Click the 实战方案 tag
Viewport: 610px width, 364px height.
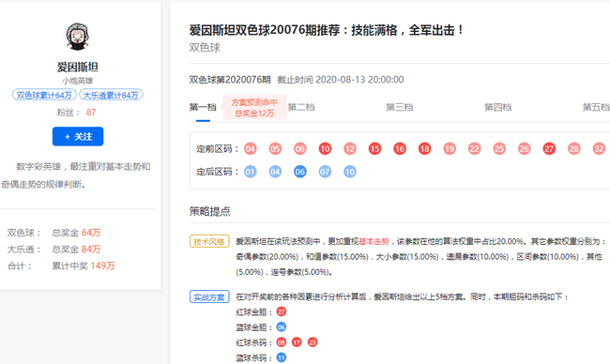(209, 297)
